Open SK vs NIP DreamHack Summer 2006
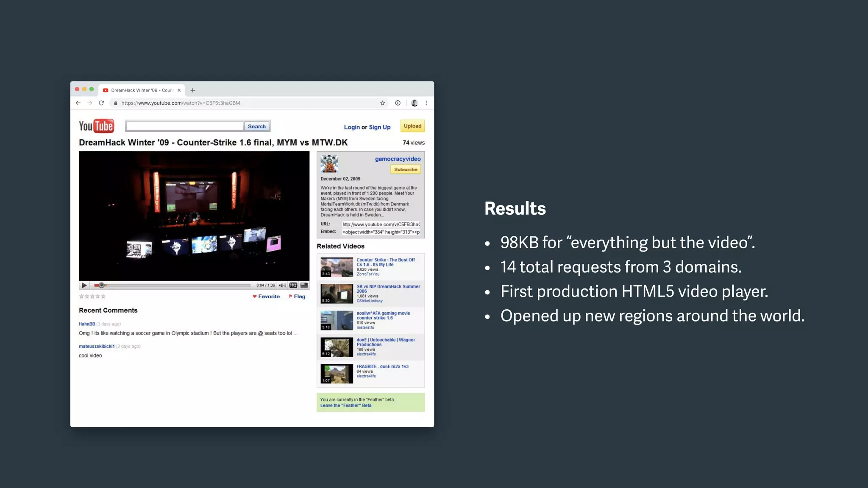The width and height of the screenshot is (868, 488). (388, 289)
